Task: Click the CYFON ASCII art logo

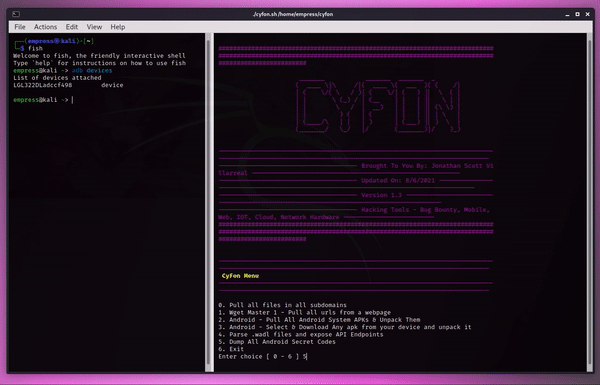Action: click(x=378, y=106)
